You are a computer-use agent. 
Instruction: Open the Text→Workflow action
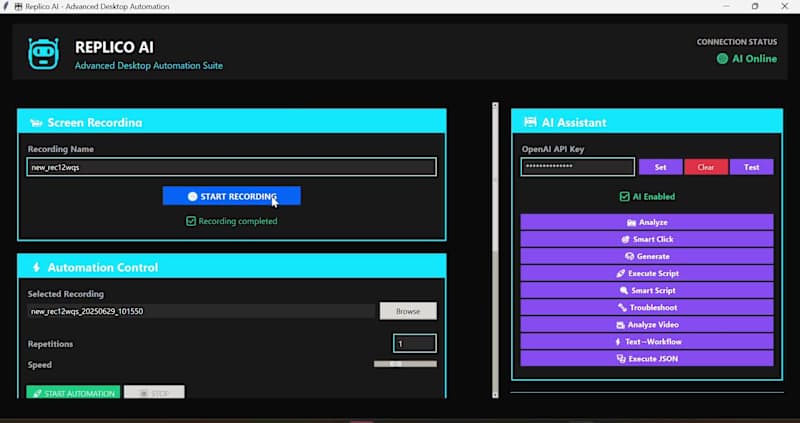pyautogui.click(x=647, y=341)
